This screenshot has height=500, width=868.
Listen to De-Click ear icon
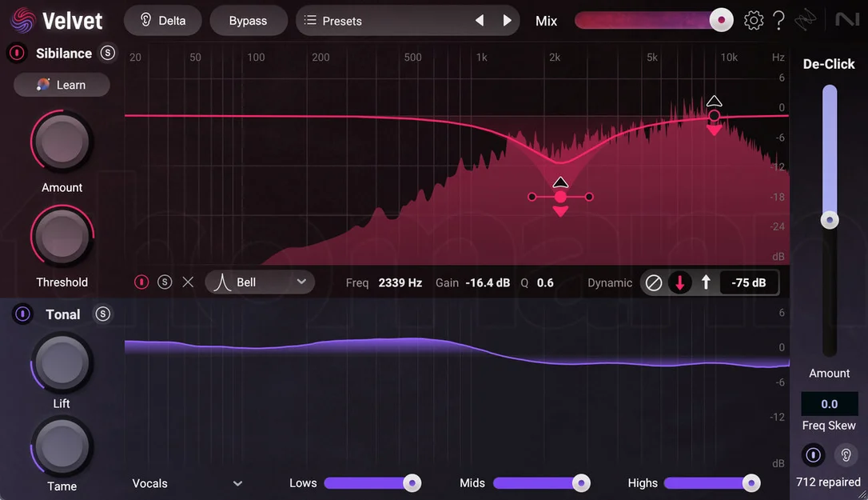click(x=846, y=455)
